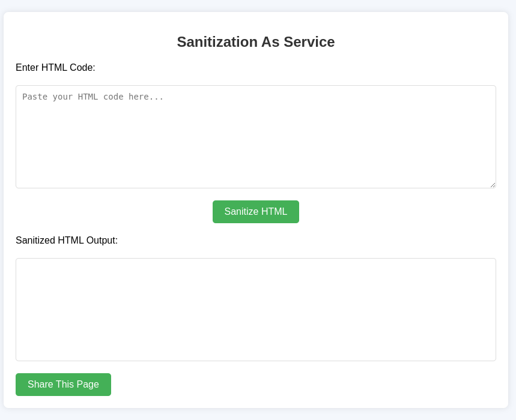Click the top-left corner of the output box

pyautogui.click(x=19, y=261)
